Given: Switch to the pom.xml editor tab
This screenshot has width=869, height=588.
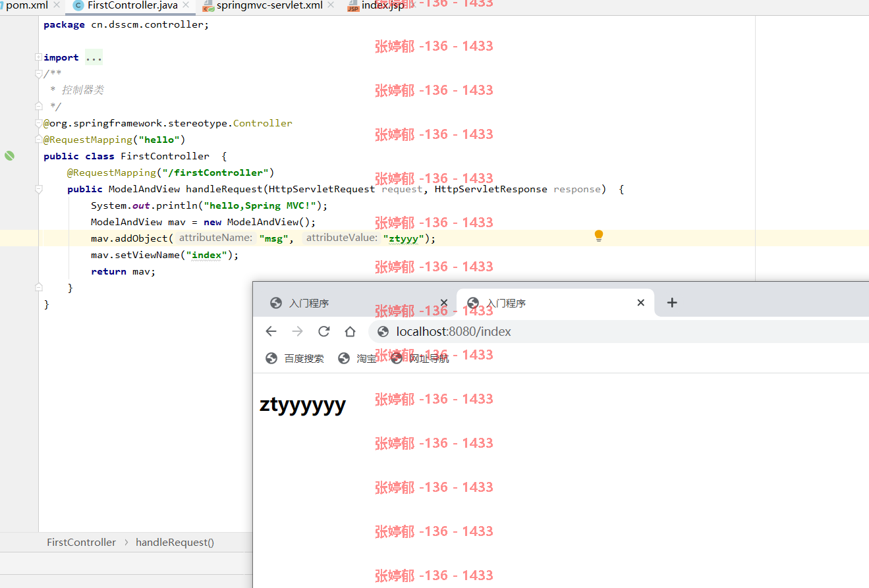Looking at the screenshot, I should tap(26, 5).
